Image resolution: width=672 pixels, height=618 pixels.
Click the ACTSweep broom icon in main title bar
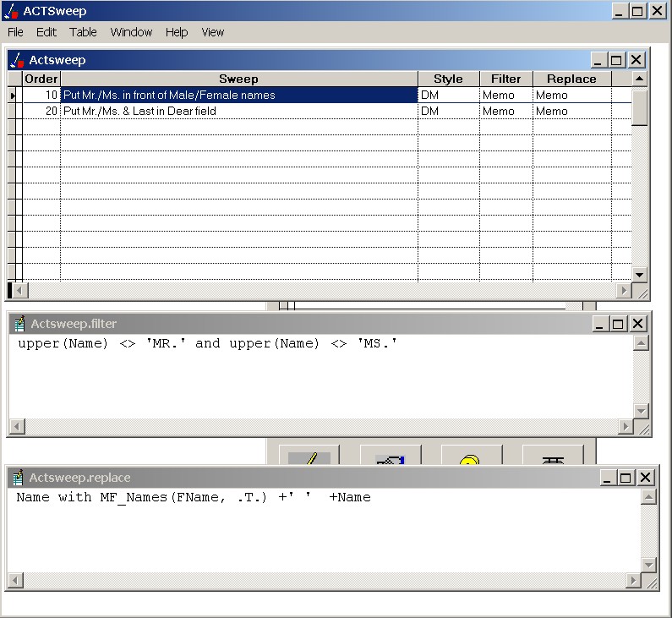pos(11,11)
